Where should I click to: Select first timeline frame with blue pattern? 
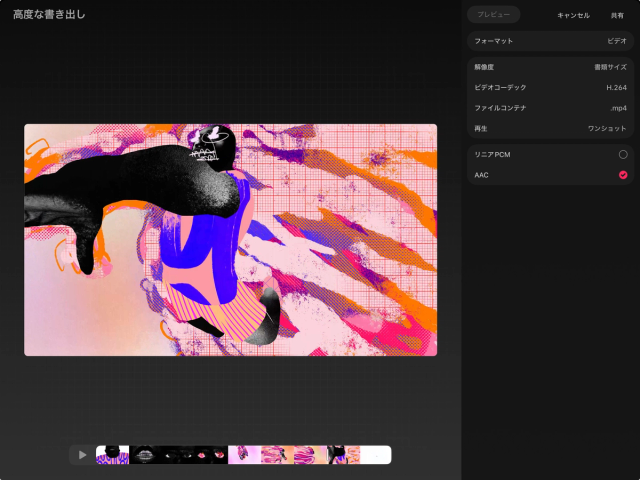(112, 455)
